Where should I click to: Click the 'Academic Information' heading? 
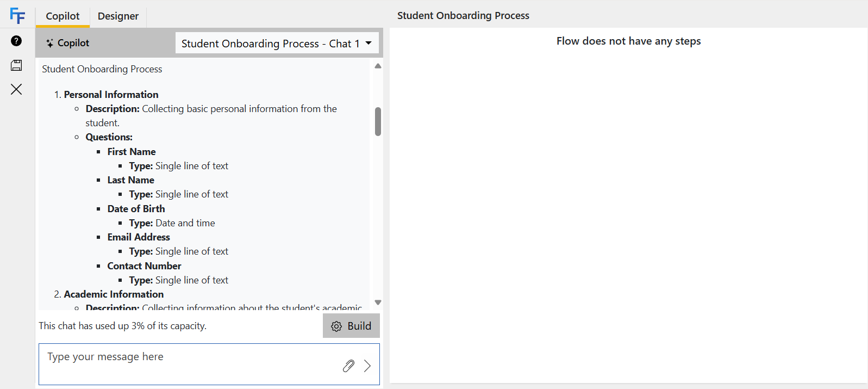(114, 294)
